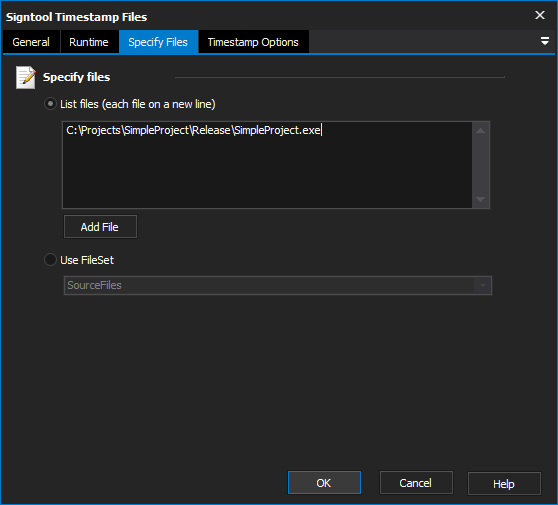The image size is (558, 505).
Task: Click the file list scroll down arrow
Action: [480, 199]
